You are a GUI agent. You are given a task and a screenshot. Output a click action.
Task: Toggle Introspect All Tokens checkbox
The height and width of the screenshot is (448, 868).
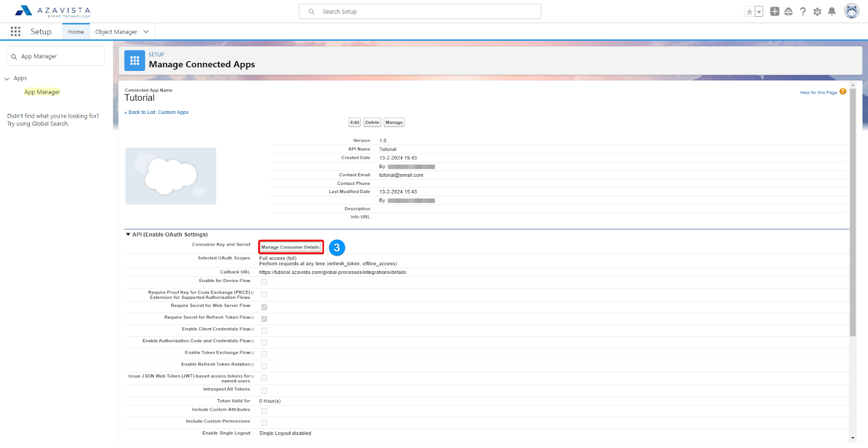264,391
